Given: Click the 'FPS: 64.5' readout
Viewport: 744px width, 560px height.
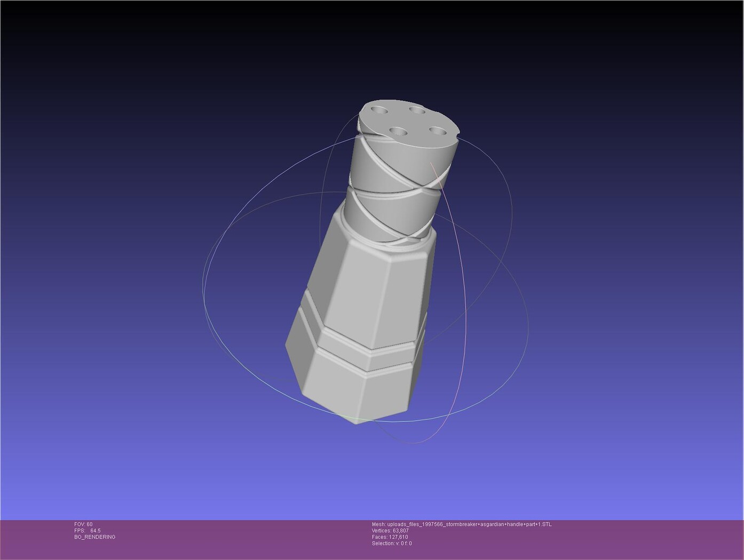Looking at the screenshot, I should click(88, 531).
